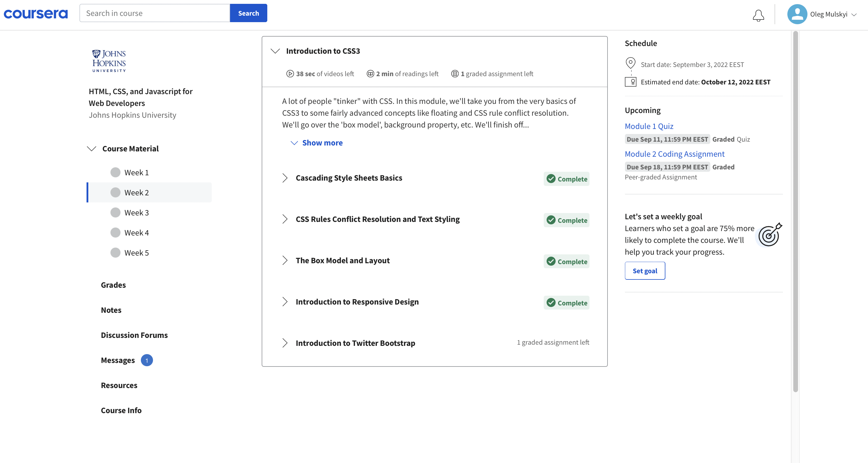This screenshot has height=463, width=868.
Task: Click 'Due Sep 18, 11:59 PM EEST' tag
Action: [x=667, y=167]
